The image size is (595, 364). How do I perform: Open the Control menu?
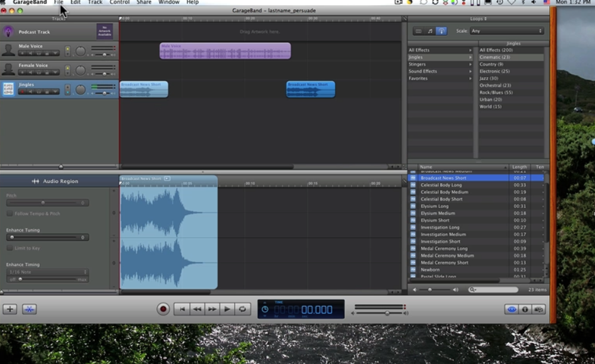coord(120,3)
